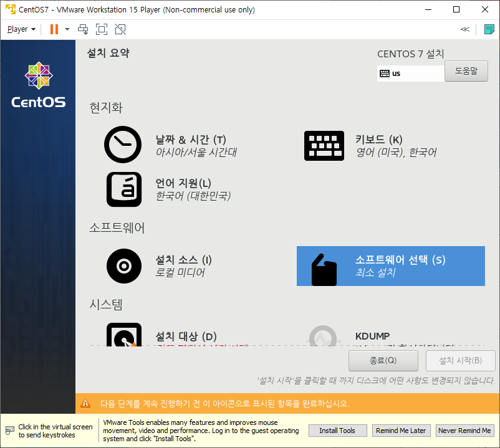Click the warning triangle icon in orange bar
The image size is (500, 448).
(85, 403)
